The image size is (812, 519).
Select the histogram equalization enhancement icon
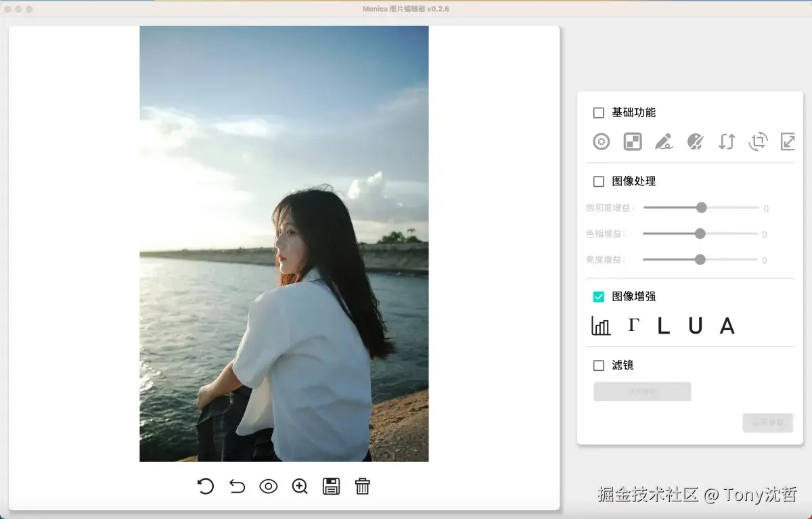(x=600, y=325)
